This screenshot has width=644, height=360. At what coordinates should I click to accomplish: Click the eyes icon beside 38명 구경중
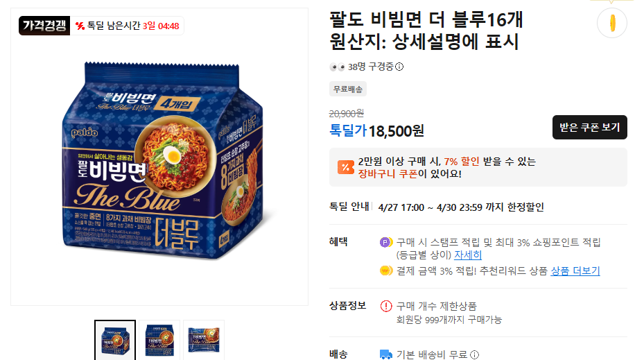pos(337,67)
